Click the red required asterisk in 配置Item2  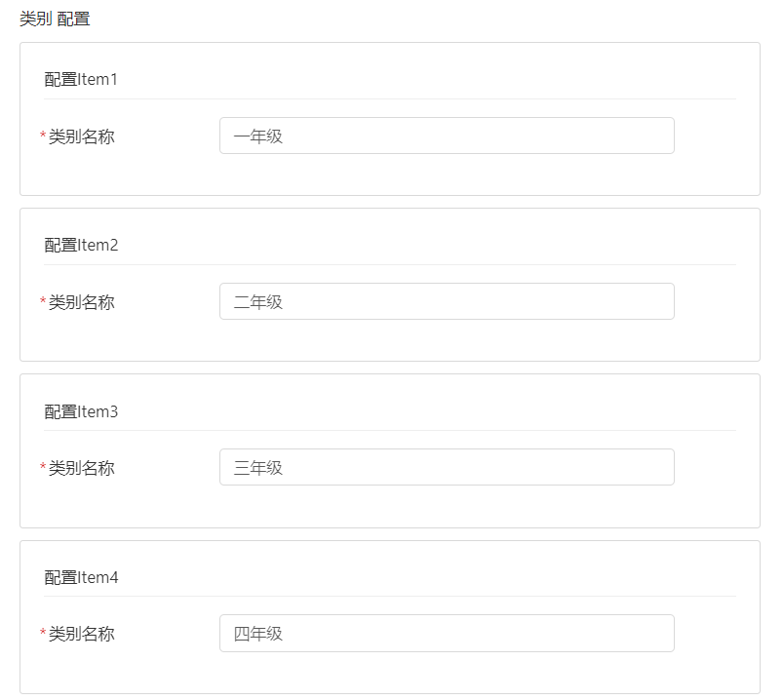tap(43, 303)
